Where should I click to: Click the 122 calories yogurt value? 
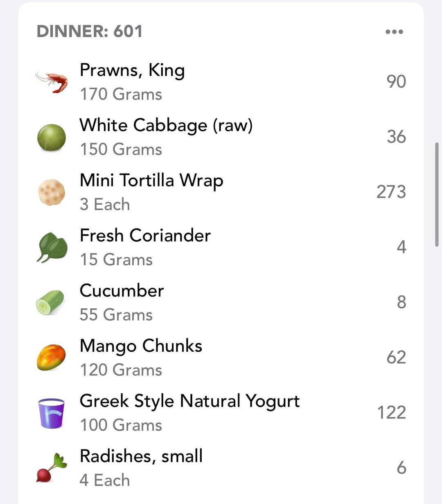[x=391, y=413]
